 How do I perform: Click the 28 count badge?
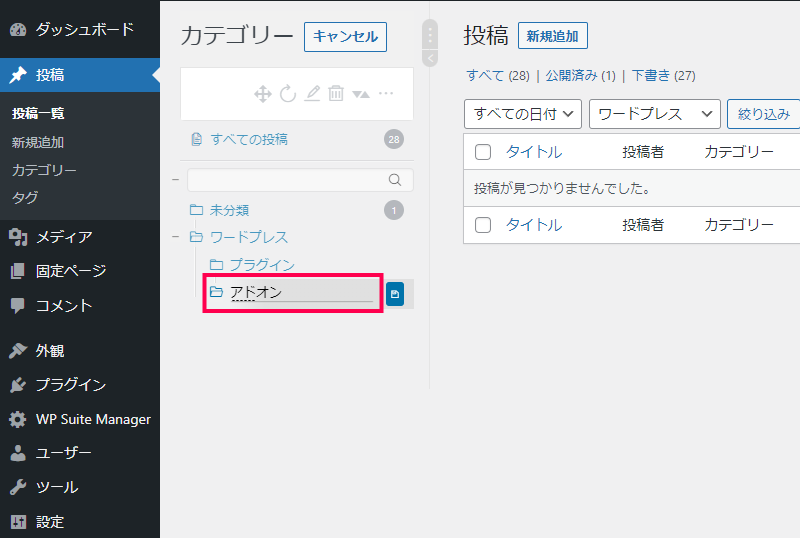[x=394, y=139]
